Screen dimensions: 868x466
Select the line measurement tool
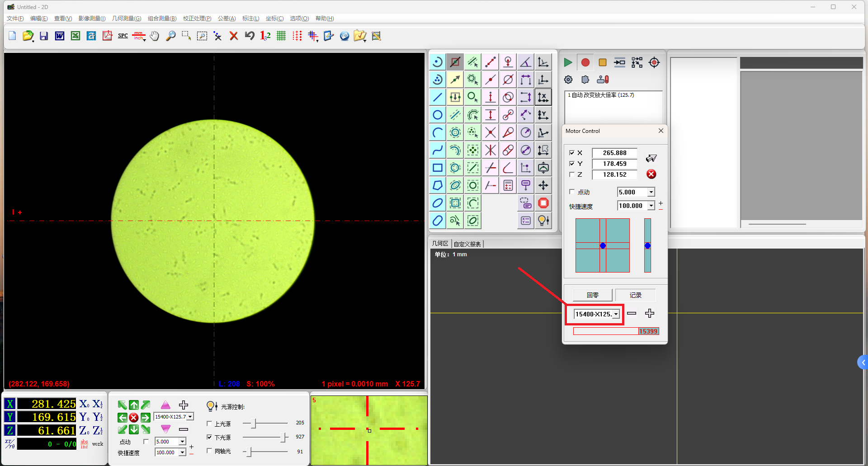(438, 97)
